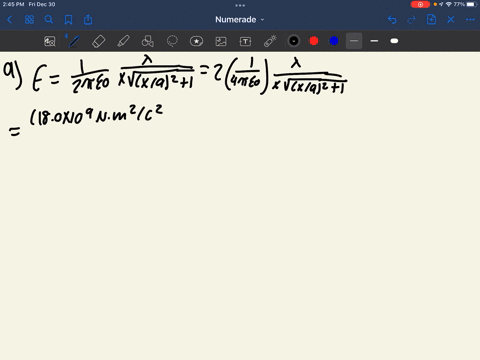This screenshot has height=360, width=480.
Task: Select the Eraser tool
Action: click(99, 41)
